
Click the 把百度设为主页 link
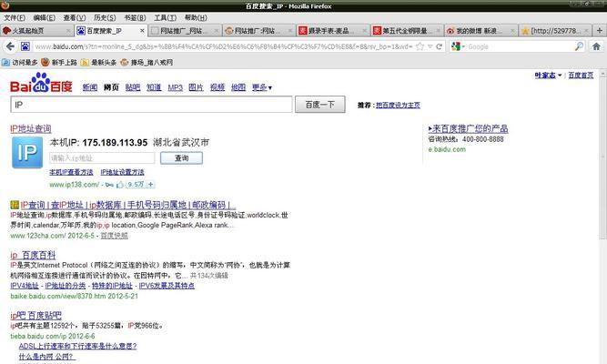click(398, 105)
